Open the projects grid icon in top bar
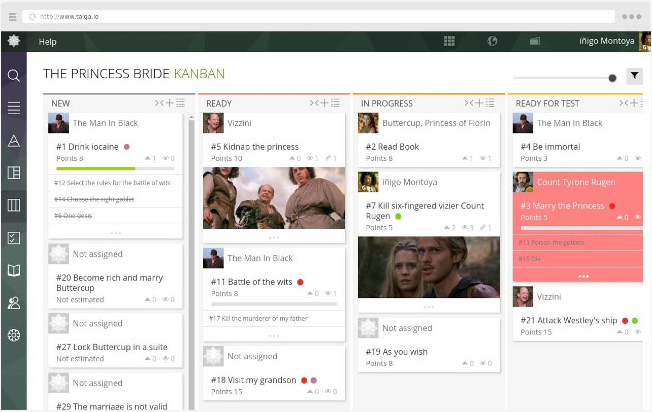The height and width of the screenshot is (412, 652). tap(450, 41)
